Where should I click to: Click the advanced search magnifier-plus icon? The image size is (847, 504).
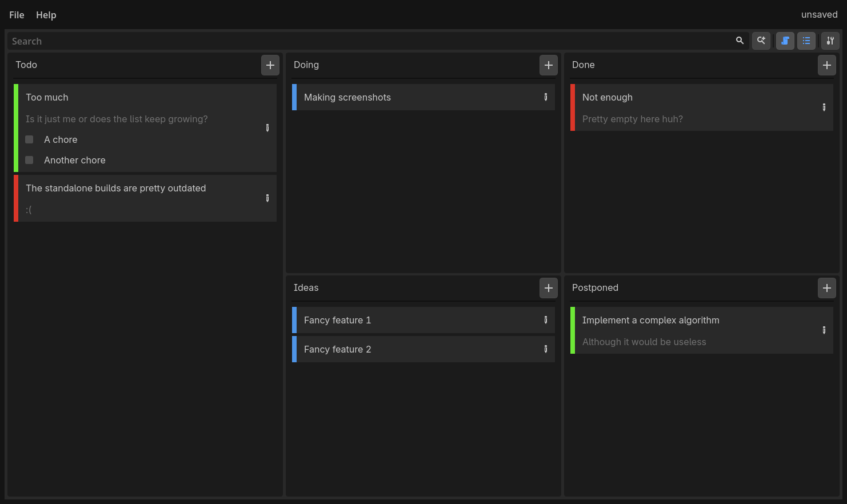coord(761,41)
